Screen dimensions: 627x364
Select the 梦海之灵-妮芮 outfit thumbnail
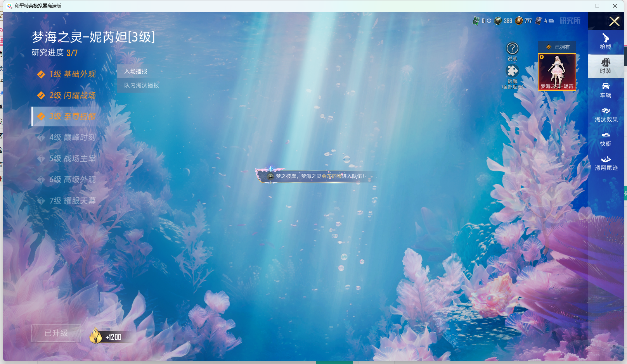[557, 72]
